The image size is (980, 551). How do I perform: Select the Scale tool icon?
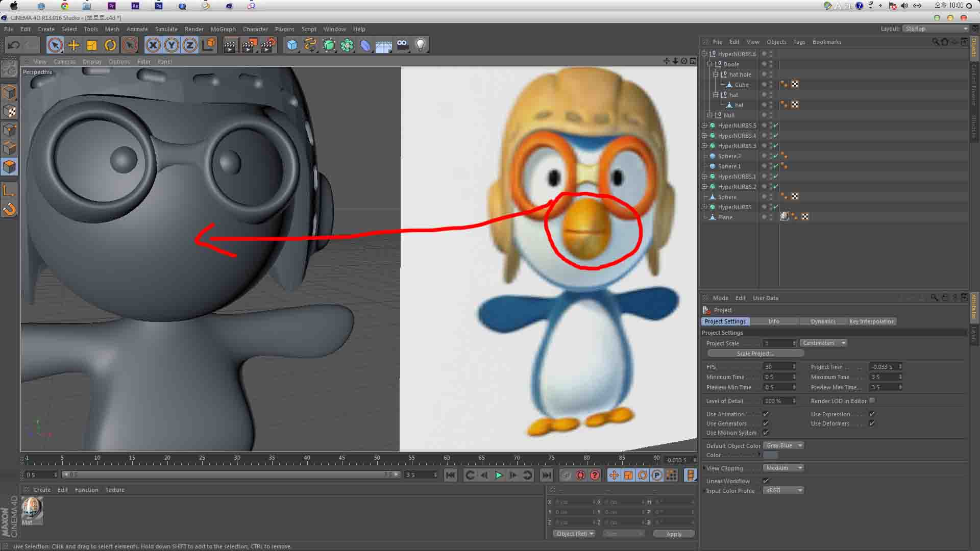pyautogui.click(x=92, y=45)
